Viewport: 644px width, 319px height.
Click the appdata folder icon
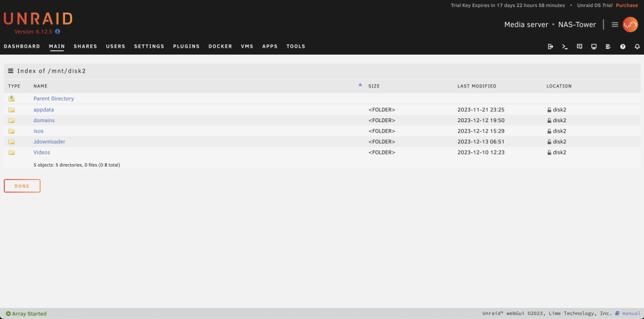pyautogui.click(x=12, y=110)
